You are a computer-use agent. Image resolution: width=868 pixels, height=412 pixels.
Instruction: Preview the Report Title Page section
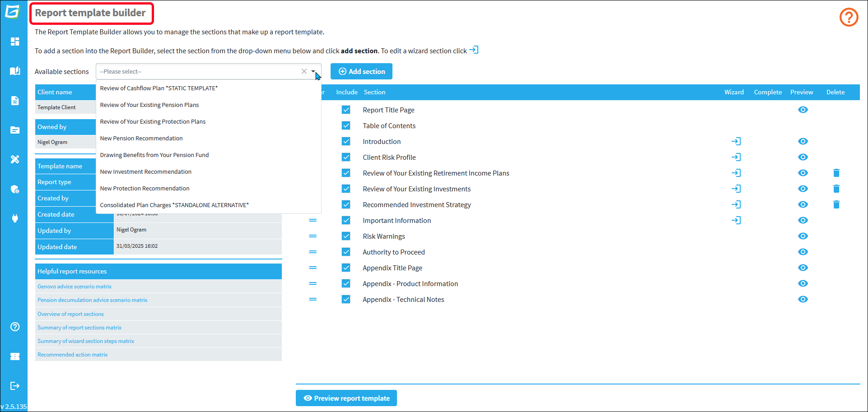[x=803, y=110]
